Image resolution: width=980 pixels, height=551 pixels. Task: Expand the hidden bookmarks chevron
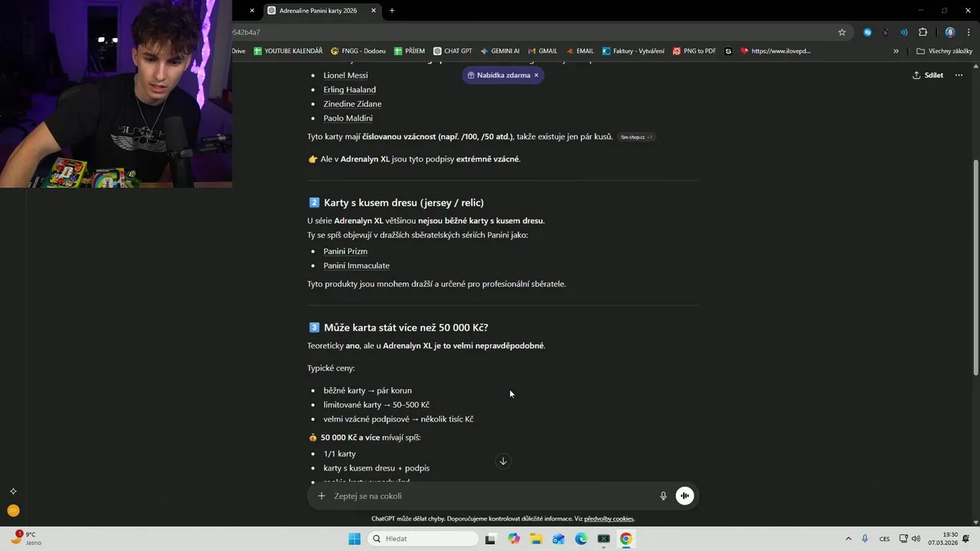tap(896, 51)
